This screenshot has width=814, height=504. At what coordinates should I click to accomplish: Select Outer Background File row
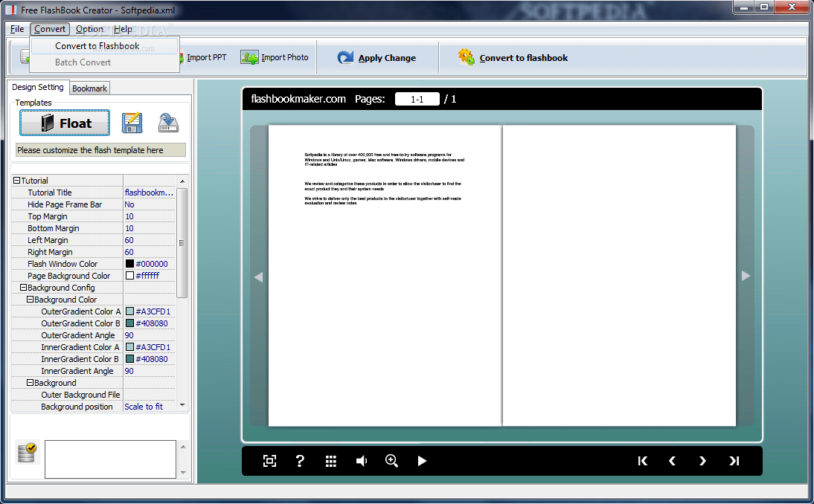pos(94,395)
